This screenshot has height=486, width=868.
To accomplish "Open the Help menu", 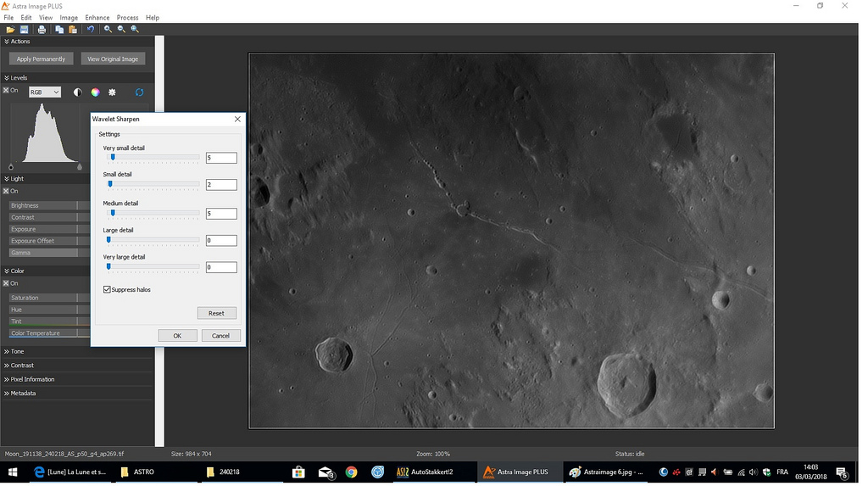I will pyautogui.click(x=153, y=18).
